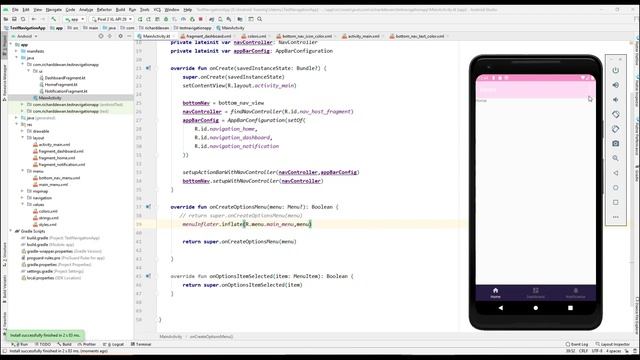Collapse the Gradle Scripts node
The image size is (640, 360).
click(x=11, y=231)
